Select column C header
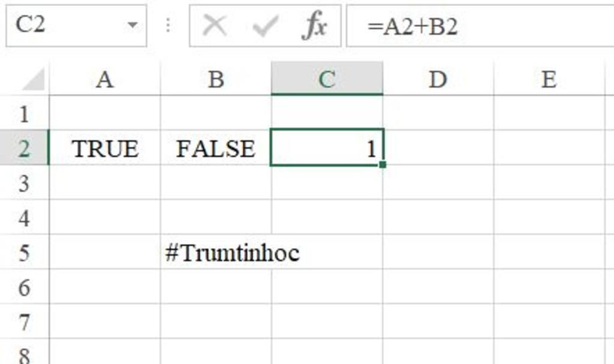Viewport: 614px width, 364px height. pyautogui.click(x=327, y=79)
